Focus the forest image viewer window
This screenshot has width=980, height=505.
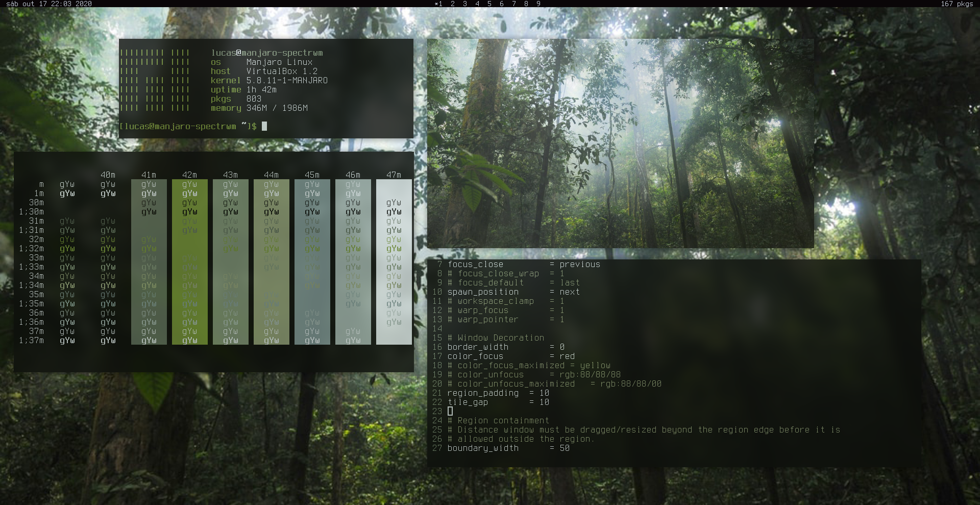tap(620, 143)
